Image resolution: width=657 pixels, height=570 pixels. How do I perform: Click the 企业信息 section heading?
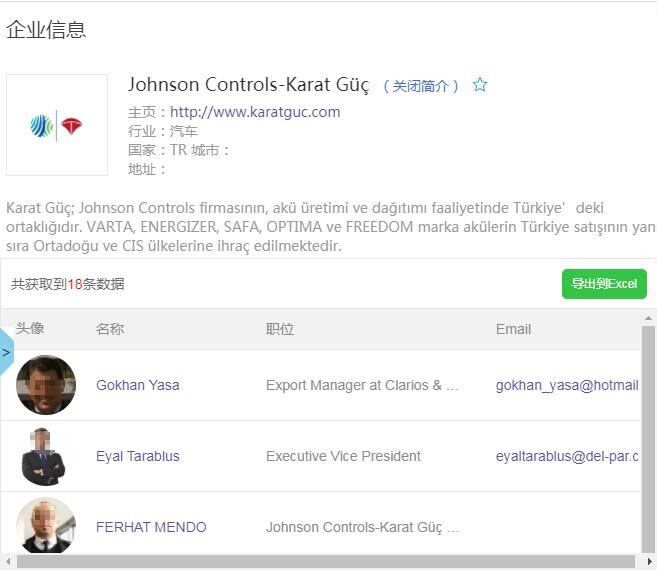point(46,30)
